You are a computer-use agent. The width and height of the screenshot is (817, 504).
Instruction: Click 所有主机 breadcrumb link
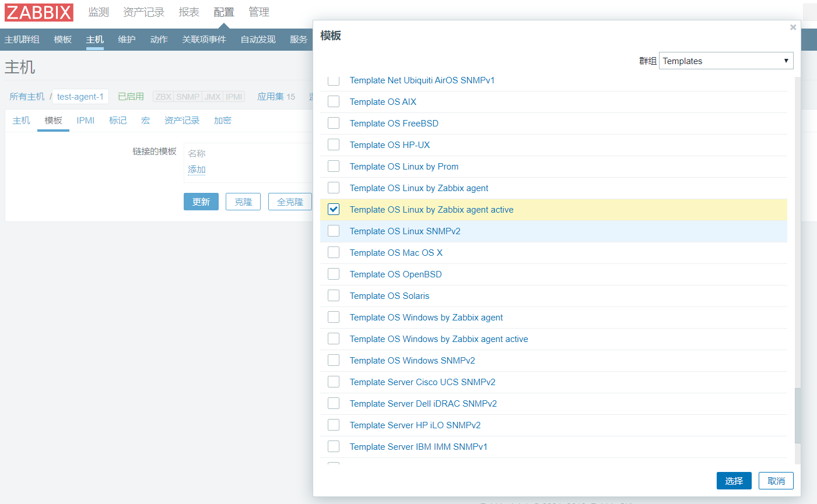pyautogui.click(x=27, y=97)
